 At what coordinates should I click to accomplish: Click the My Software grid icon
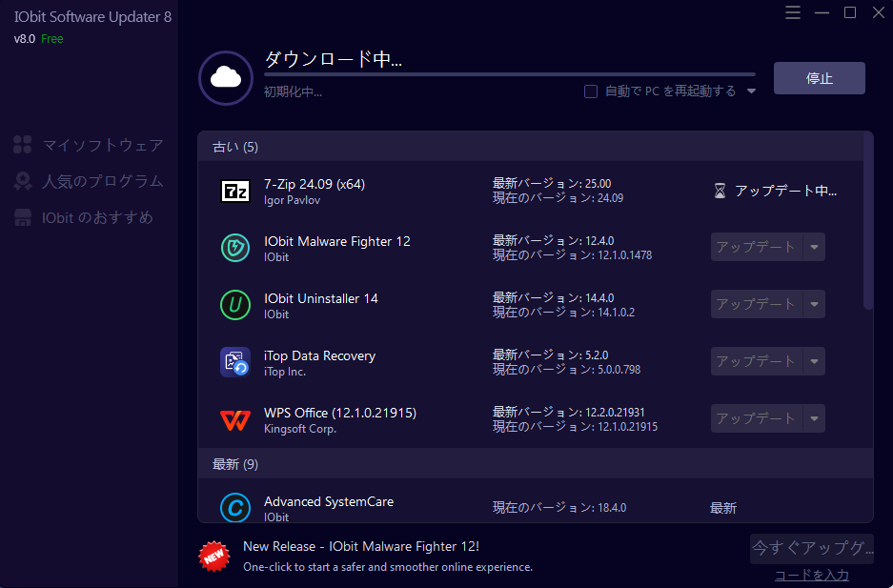(23, 145)
